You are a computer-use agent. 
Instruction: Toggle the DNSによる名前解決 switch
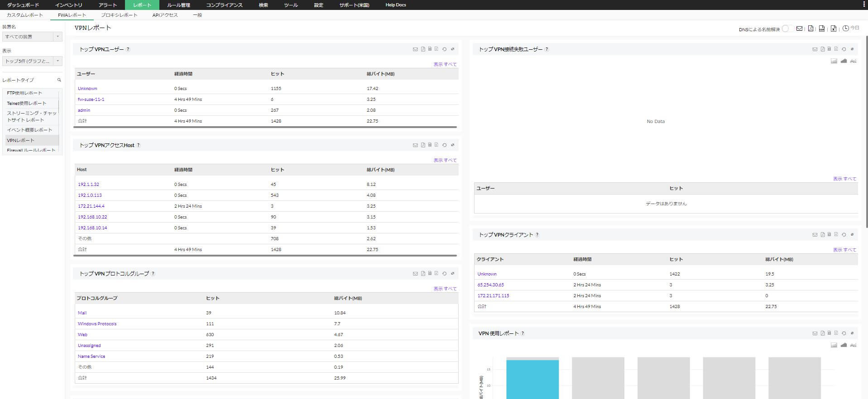787,28
